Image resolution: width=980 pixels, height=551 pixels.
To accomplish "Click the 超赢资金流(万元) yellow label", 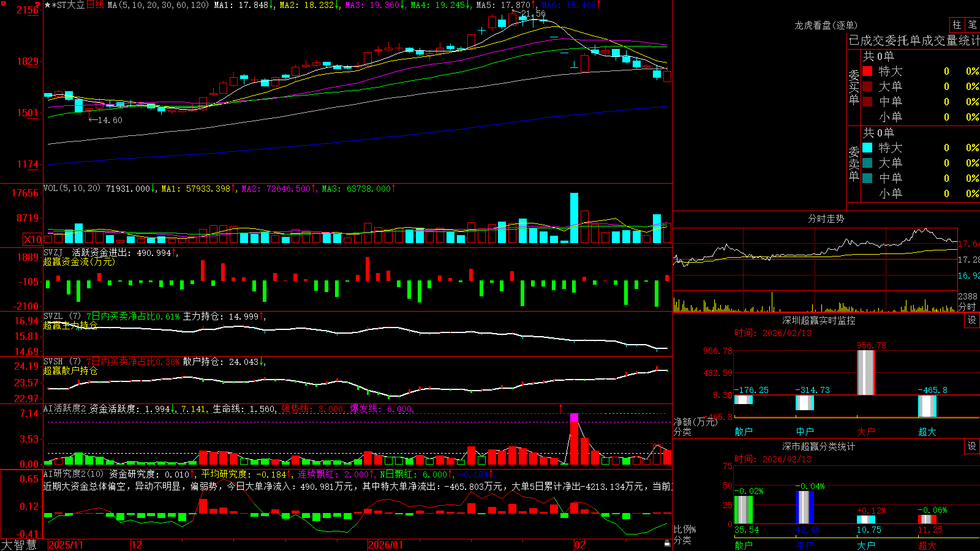I will point(79,261).
